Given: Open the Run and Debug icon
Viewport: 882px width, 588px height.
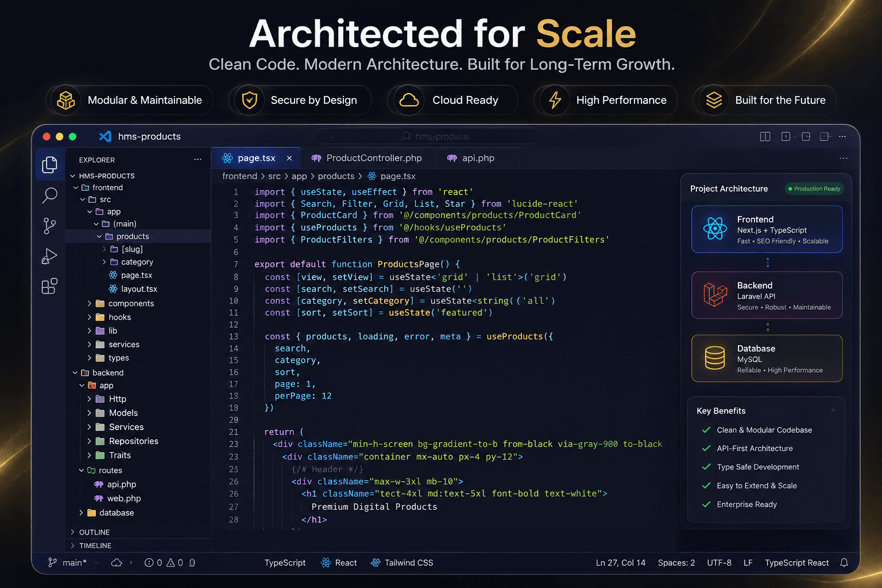Looking at the screenshot, I should (50, 256).
